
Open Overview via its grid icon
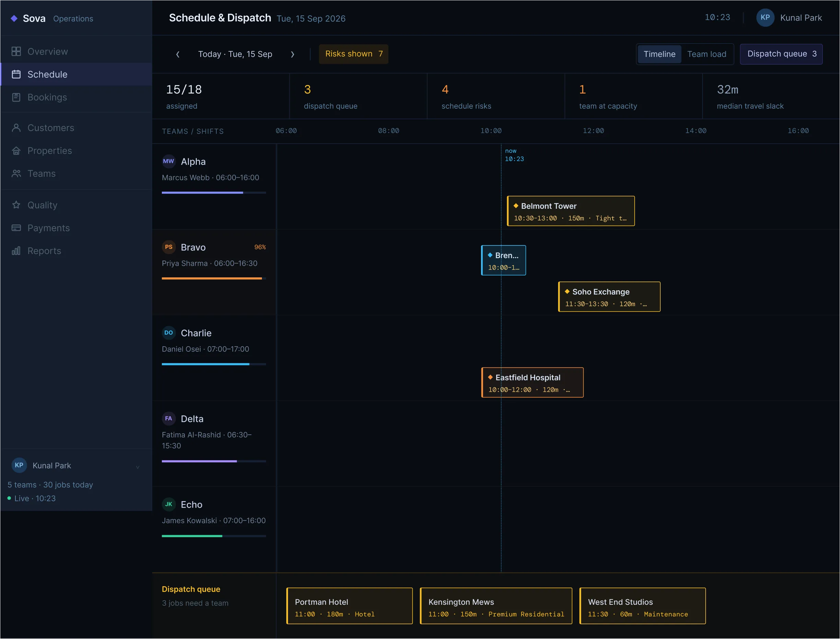(x=16, y=51)
